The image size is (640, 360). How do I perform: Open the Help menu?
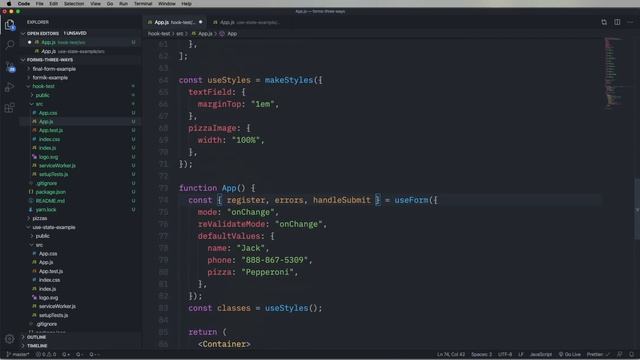(x=186, y=4)
